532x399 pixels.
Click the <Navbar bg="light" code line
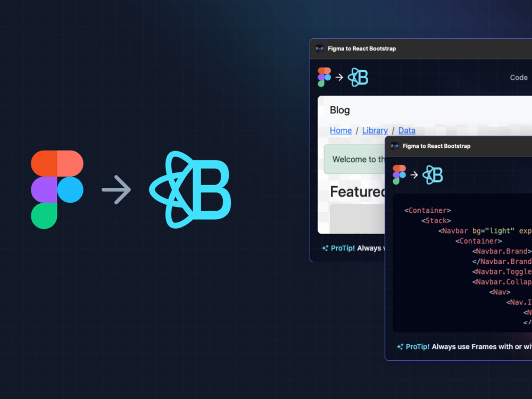485,231
